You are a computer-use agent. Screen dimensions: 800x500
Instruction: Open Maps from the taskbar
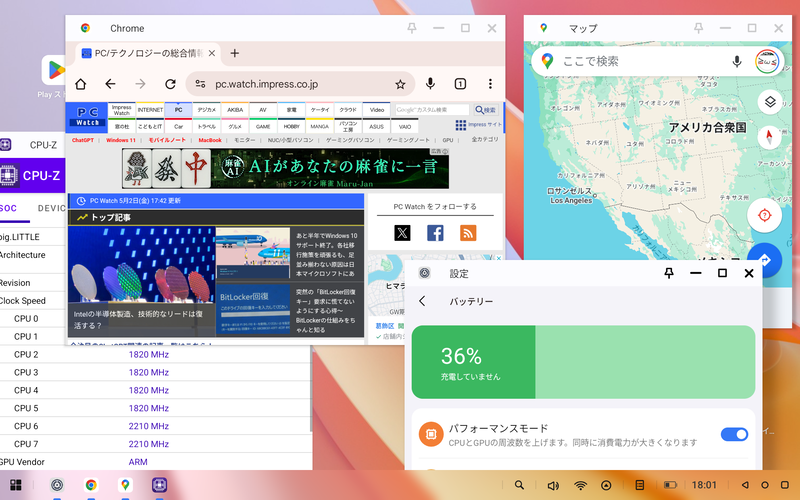click(125, 485)
